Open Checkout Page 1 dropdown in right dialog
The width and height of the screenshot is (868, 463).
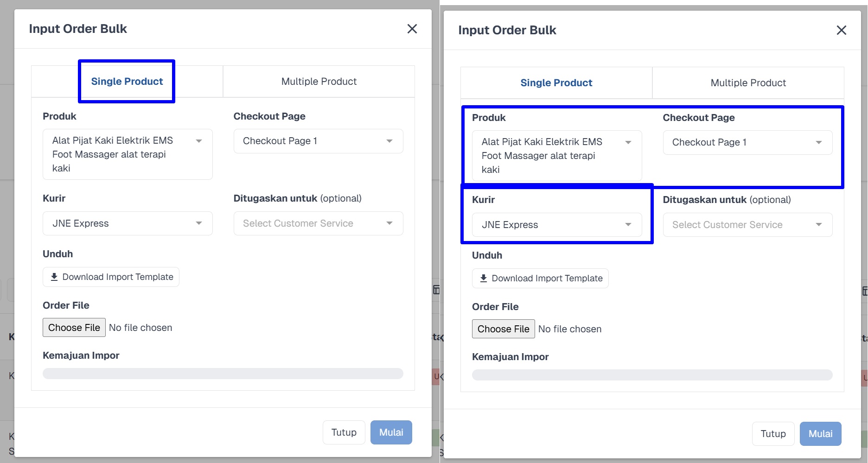747,142
